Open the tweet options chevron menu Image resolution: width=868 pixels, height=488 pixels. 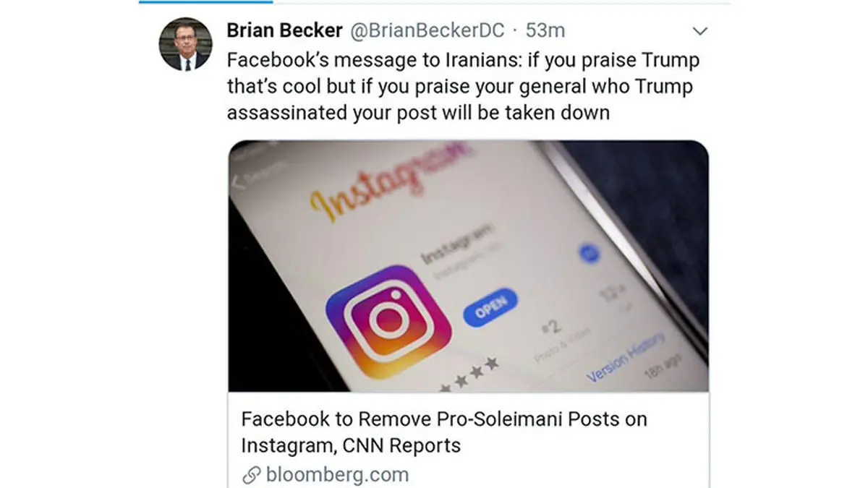tap(699, 31)
